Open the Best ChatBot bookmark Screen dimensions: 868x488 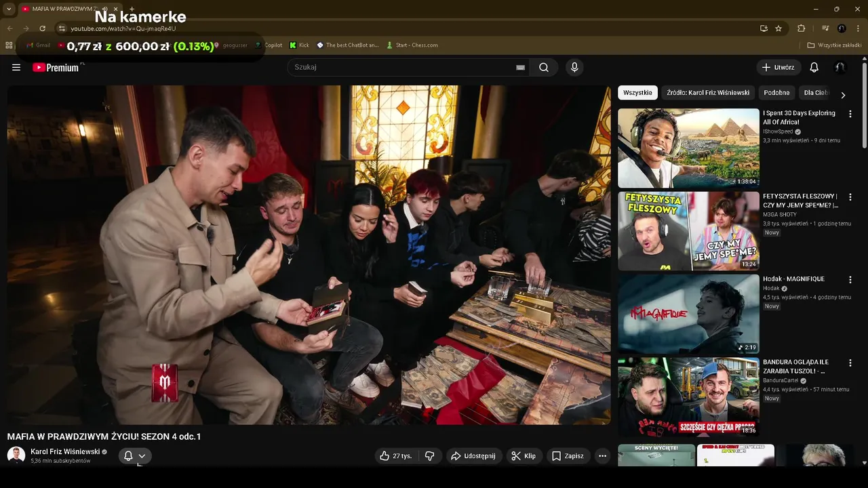pos(347,45)
